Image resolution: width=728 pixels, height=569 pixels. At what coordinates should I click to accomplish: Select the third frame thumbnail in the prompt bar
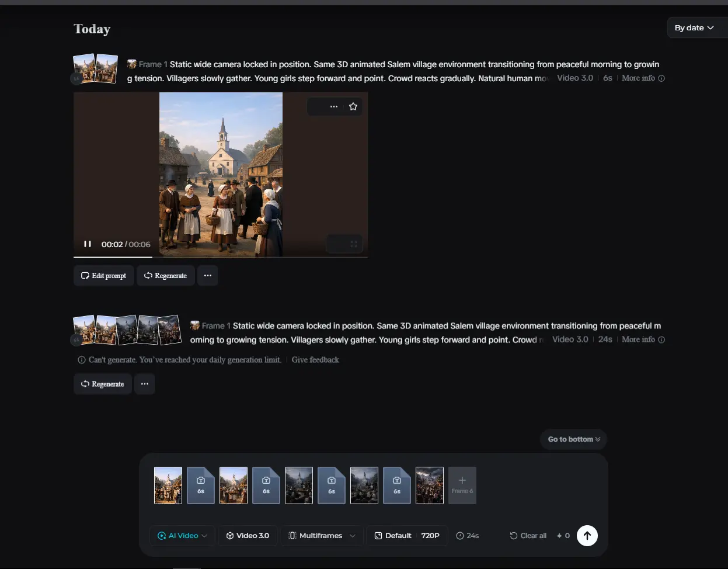(x=299, y=485)
